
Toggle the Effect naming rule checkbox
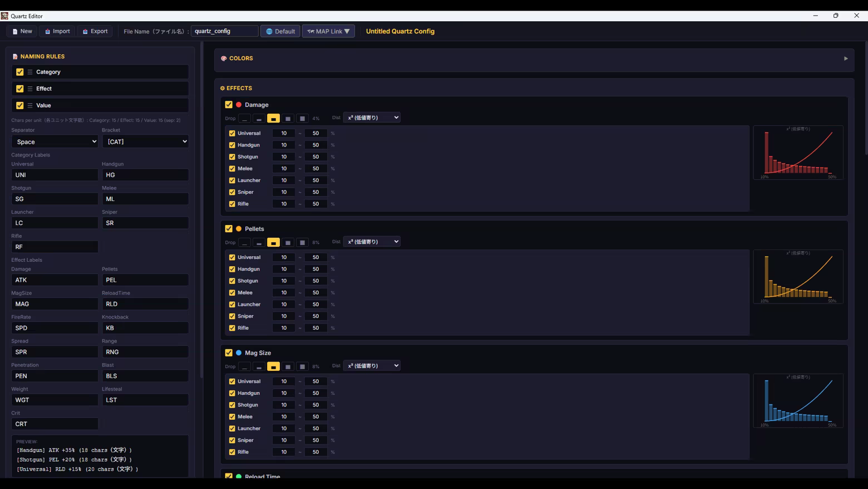pyautogui.click(x=20, y=89)
